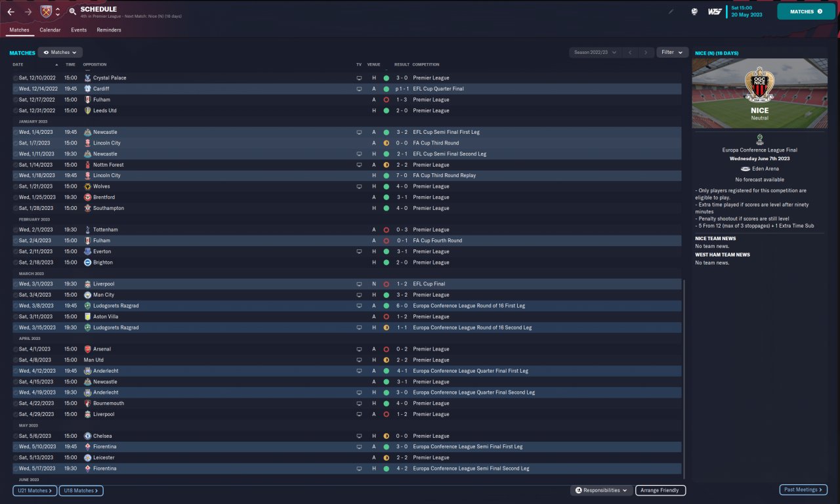Click the Man City club badge
Screen dimensions: 840x504
87,295
